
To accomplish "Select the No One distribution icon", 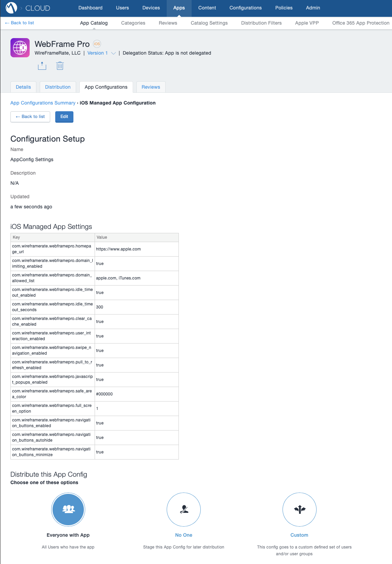I will (x=184, y=509).
